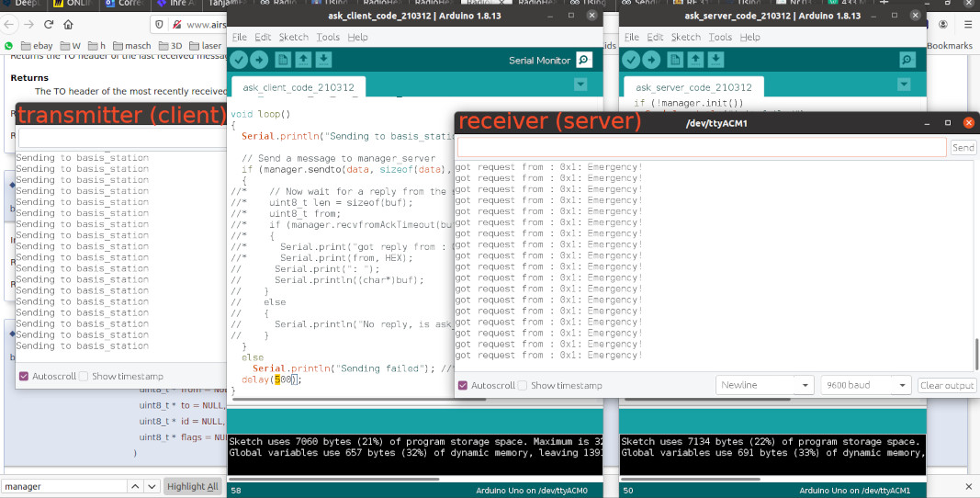Find previous match arrow in find bar
This screenshot has width=980, height=498.
tap(135, 486)
